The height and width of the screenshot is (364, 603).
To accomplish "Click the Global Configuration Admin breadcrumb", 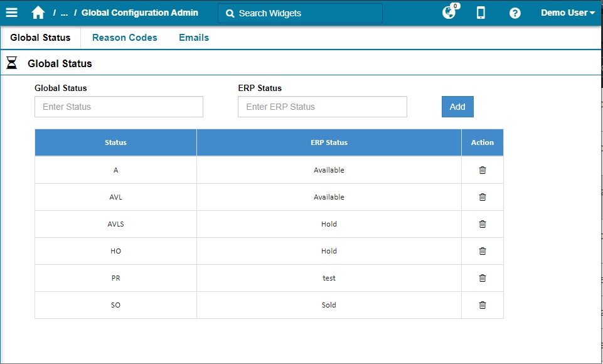I will point(139,13).
